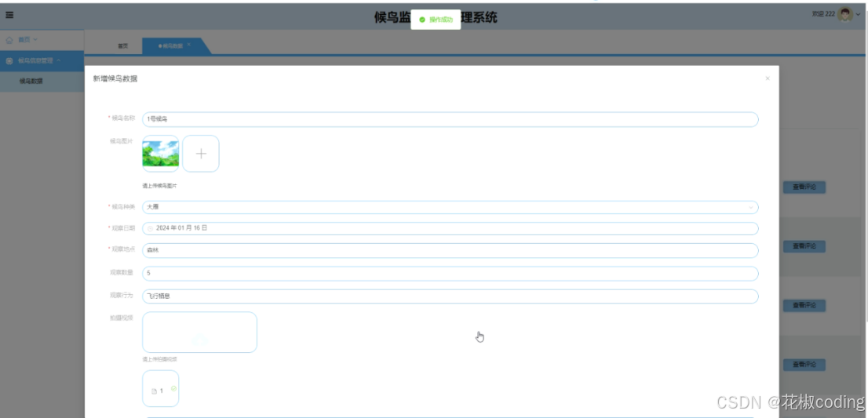Click the 拍摄视频 upload area
The height and width of the screenshot is (418, 868).
click(199, 333)
